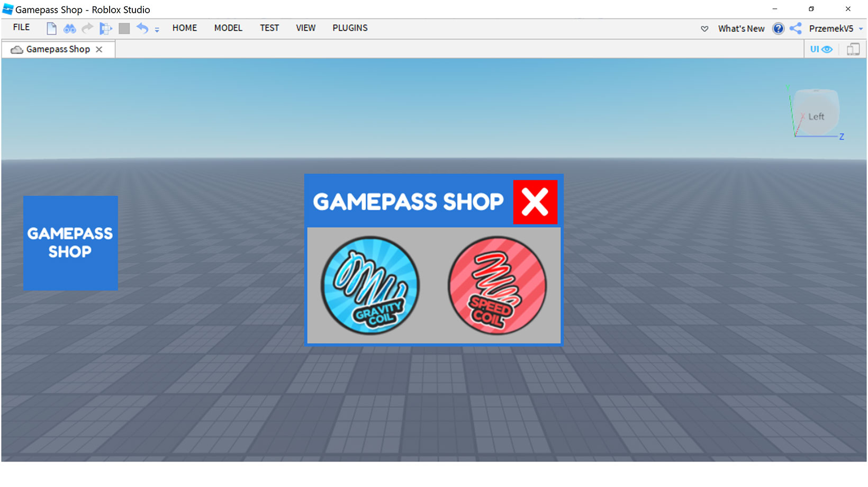
Task: Close the shop with the red X
Action: pos(535,202)
